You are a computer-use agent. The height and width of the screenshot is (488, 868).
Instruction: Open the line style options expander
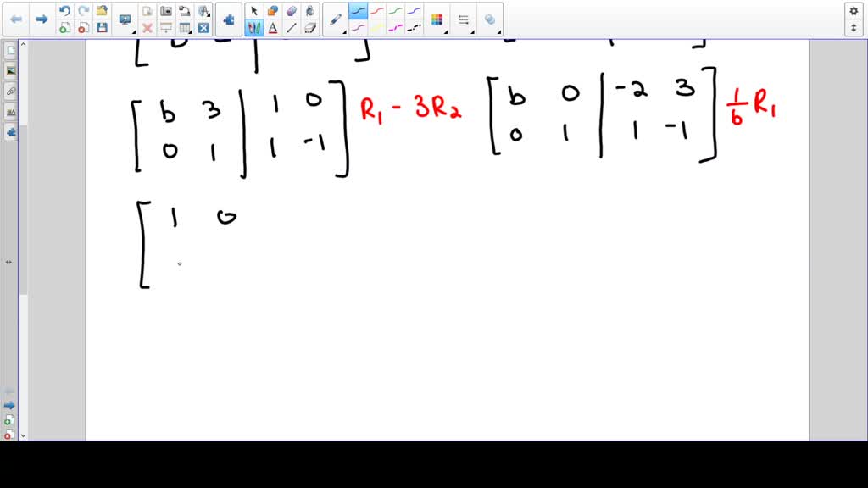pos(473,33)
